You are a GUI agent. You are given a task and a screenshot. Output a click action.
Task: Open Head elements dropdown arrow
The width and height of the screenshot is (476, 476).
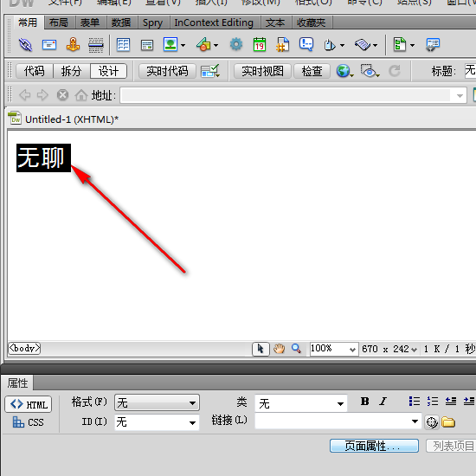click(342, 45)
